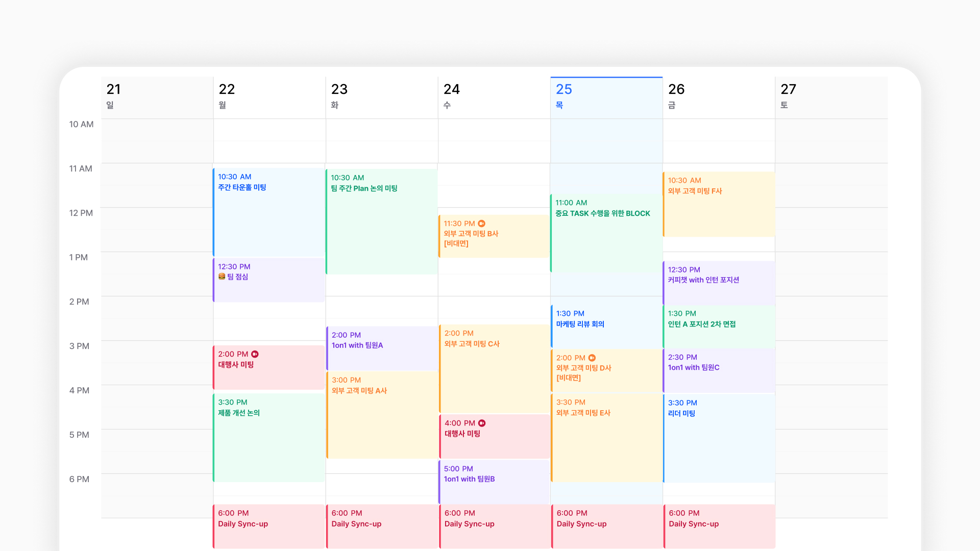980x551 pixels.
Task: Click video icon on Monday 대행사 미팅
Action: click(255, 354)
